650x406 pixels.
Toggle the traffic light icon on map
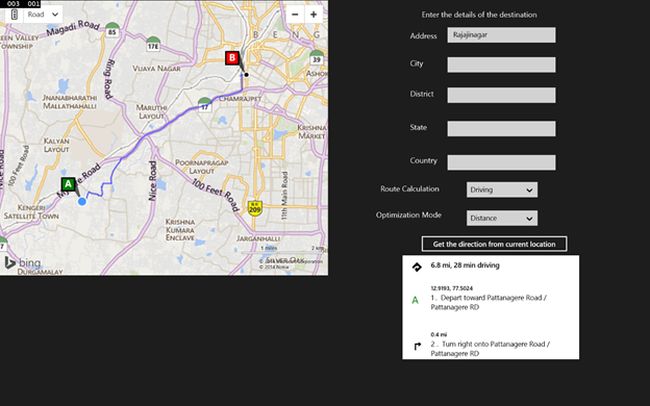(15, 15)
